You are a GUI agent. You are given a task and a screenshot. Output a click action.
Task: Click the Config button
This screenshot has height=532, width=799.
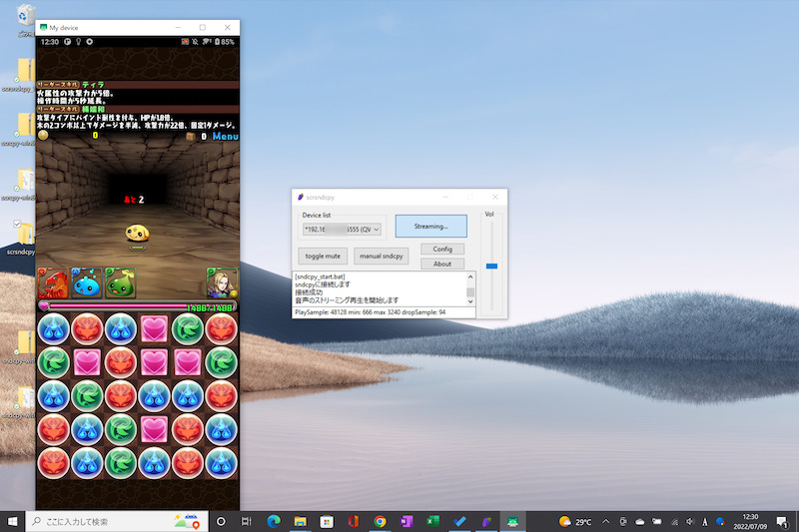[x=442, y=249]
